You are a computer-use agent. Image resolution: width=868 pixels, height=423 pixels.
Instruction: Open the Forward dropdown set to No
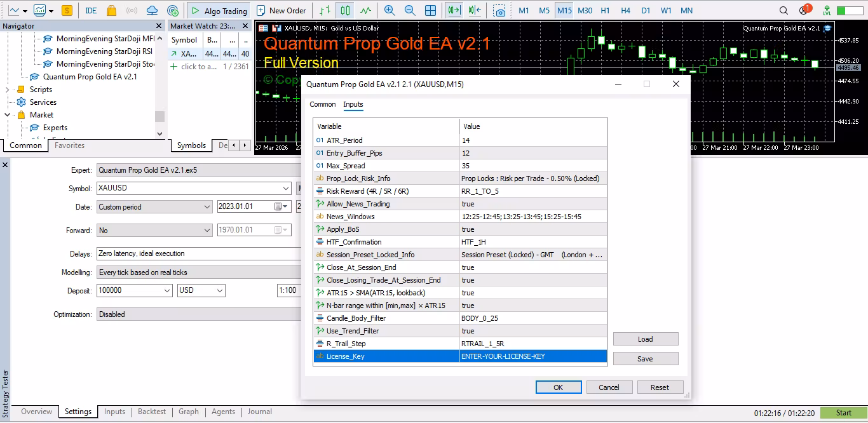pos(154,231)
